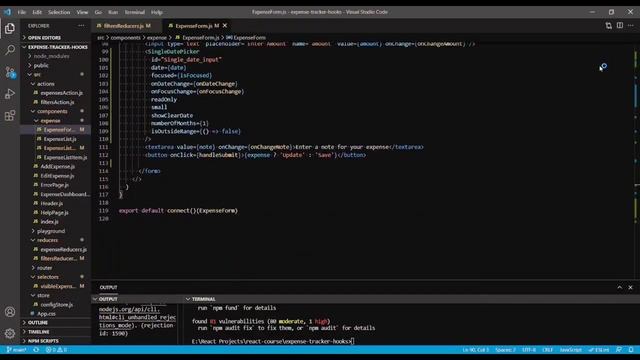The height and width of the screenshot is (360, 640).
Task: Open the File menu
Action: coord(22,12)
